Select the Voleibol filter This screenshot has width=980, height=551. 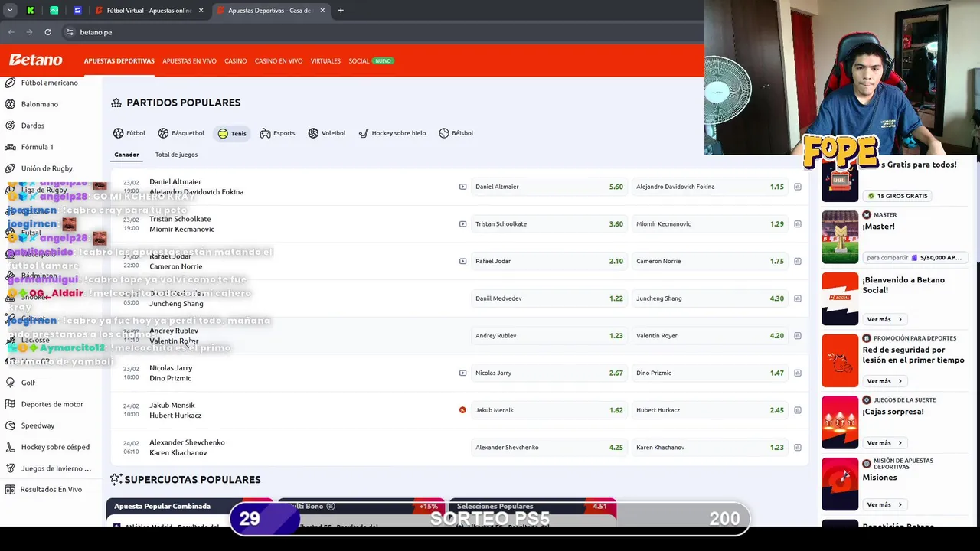click(327, 133)
